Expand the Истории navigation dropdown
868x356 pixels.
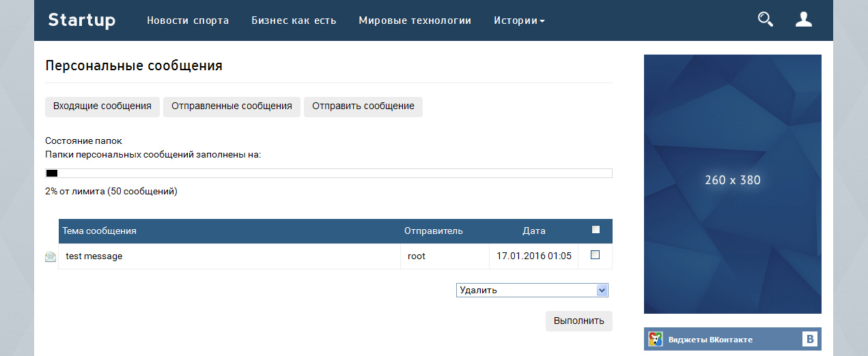(x=519, y=20)
